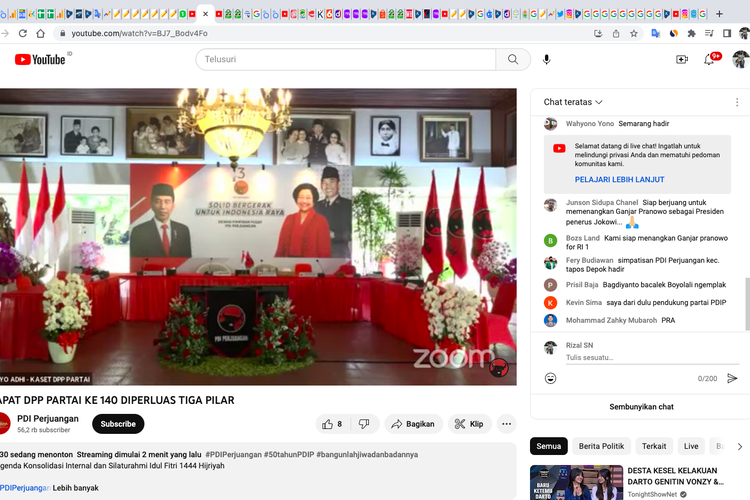Dislike the video with thumbs down
The width and height of the screenshot is (750, 500).
[x=364, y=424]
